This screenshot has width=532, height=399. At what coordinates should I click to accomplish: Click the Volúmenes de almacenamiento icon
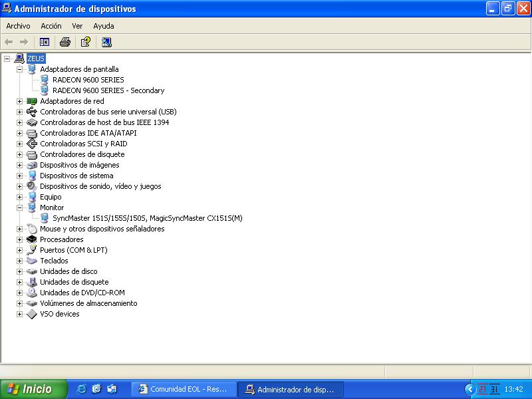pyautogui.click(x=31, y=303)
